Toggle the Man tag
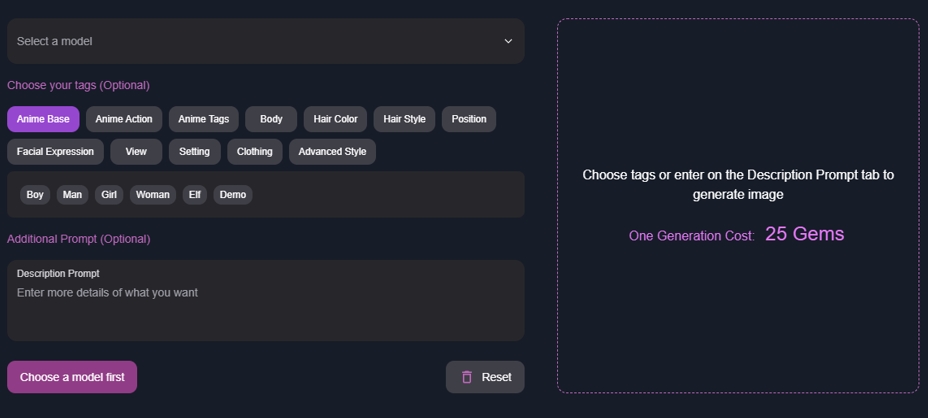This screenshot has height=418, width=928. coord(72,195)
